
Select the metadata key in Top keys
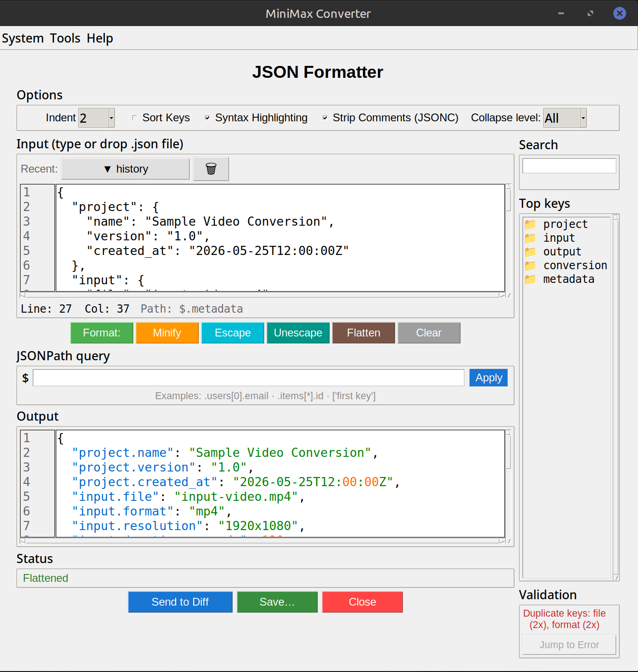(568, 279)
